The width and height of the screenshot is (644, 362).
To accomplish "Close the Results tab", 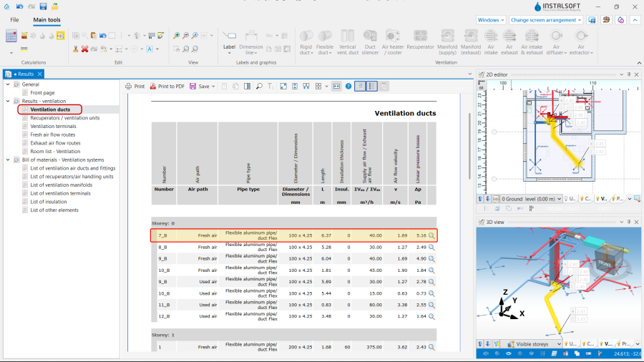I will pos(41,74).
